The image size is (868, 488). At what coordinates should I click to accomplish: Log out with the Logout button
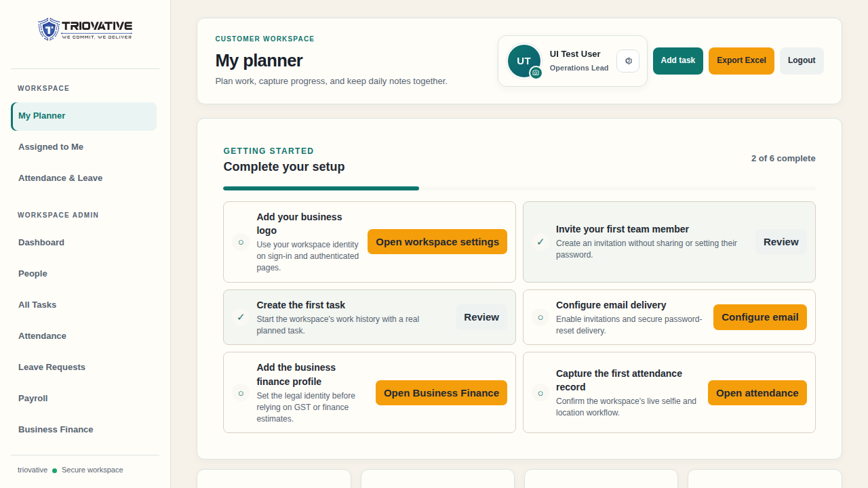coord(802,61)
